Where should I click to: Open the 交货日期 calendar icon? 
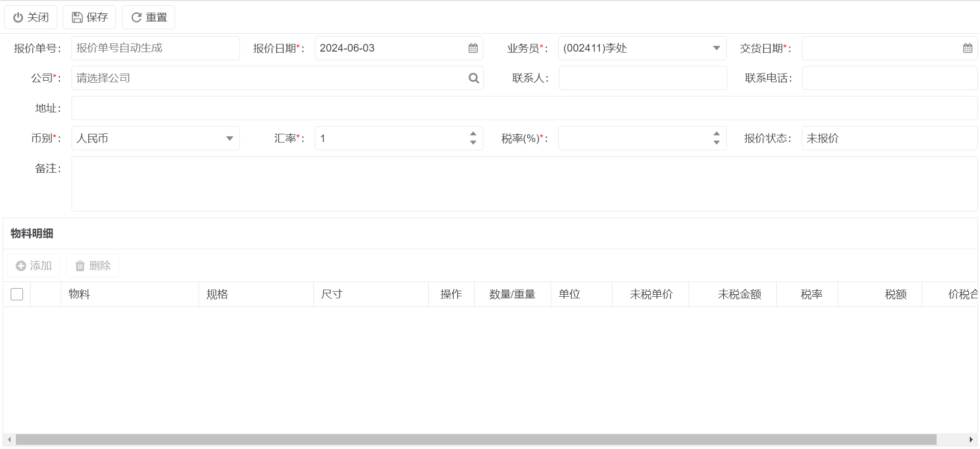click(x=968, y=48)
